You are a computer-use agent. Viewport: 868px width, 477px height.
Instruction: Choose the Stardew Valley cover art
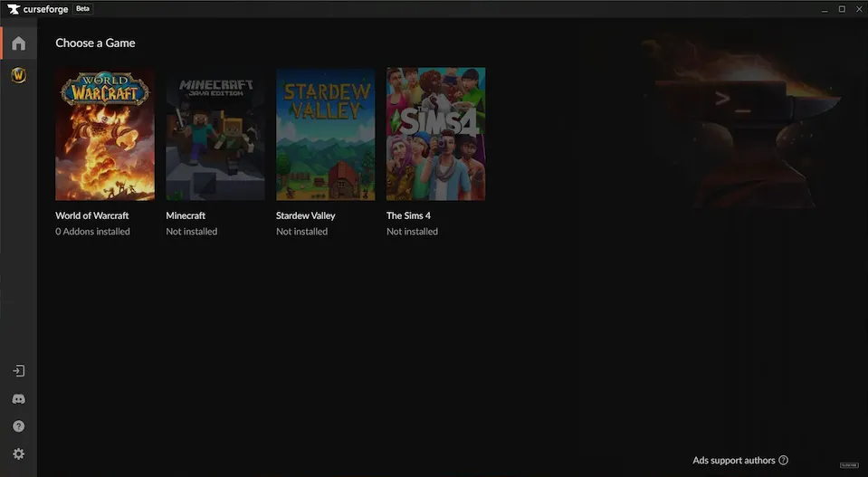pyautogui.click(x=325, y=134)
